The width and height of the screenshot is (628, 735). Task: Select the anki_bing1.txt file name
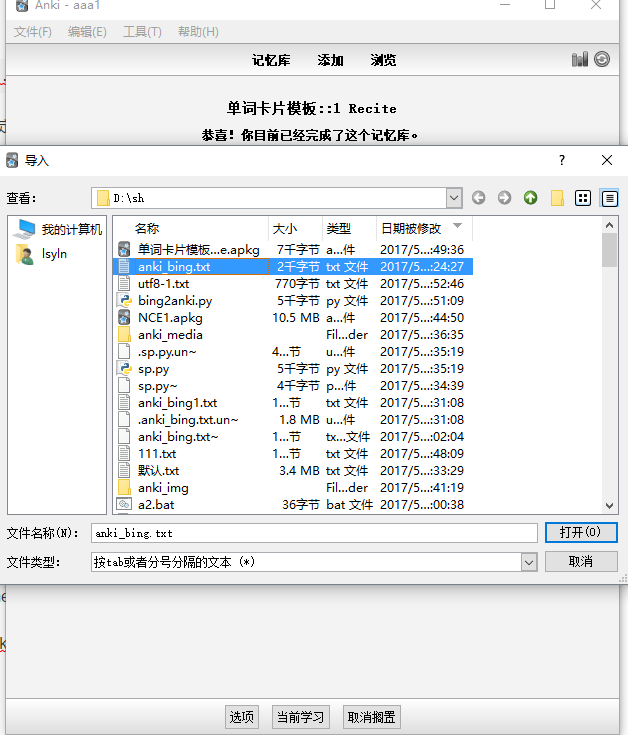tap(178, 403)
